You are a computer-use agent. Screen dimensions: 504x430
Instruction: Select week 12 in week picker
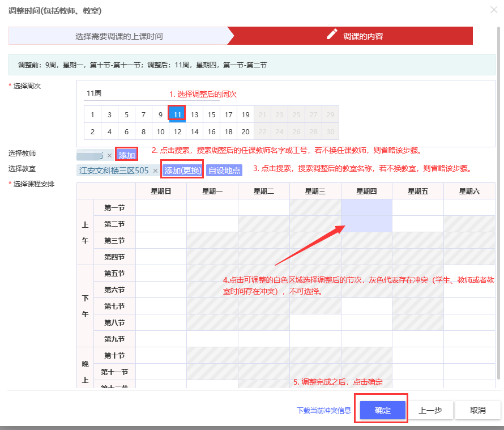(x=177, y=131)
